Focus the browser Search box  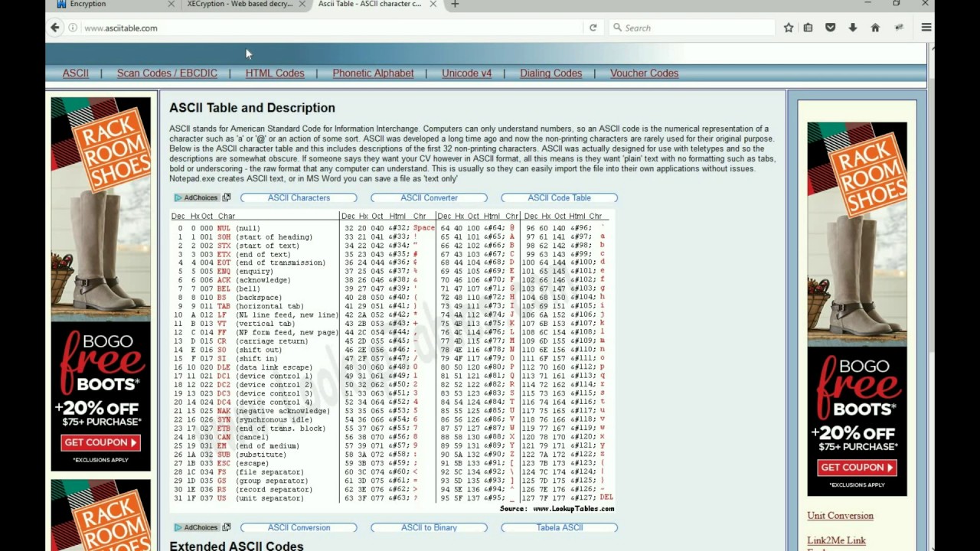coord(693,28)
